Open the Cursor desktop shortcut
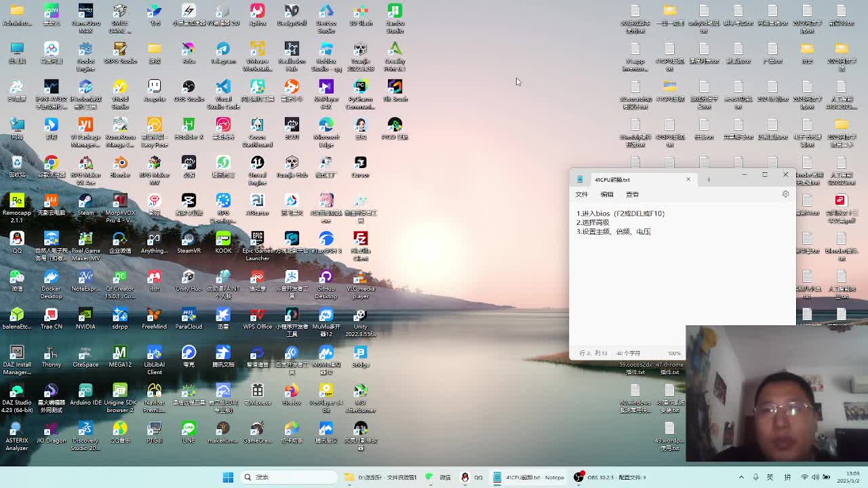 tap(360, 167)
